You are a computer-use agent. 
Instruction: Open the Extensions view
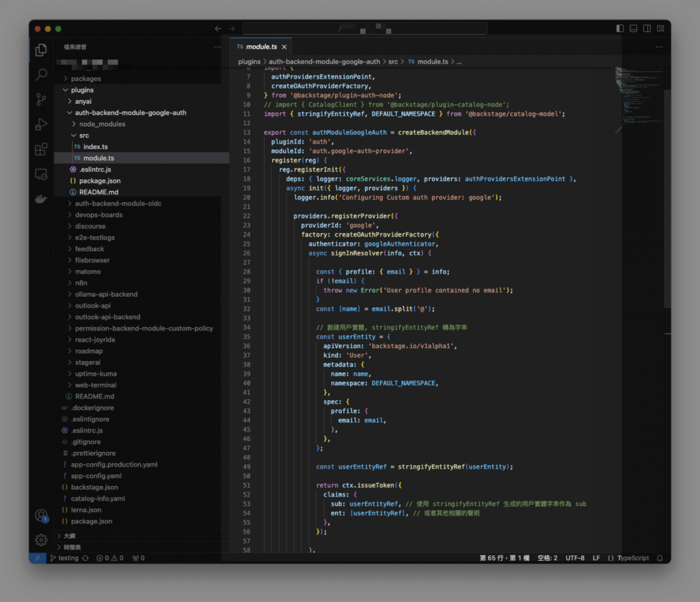41,149
